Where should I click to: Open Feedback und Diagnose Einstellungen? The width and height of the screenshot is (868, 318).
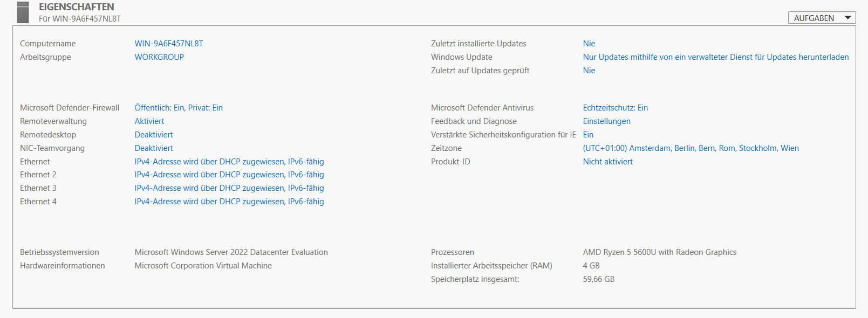point(606,121)
